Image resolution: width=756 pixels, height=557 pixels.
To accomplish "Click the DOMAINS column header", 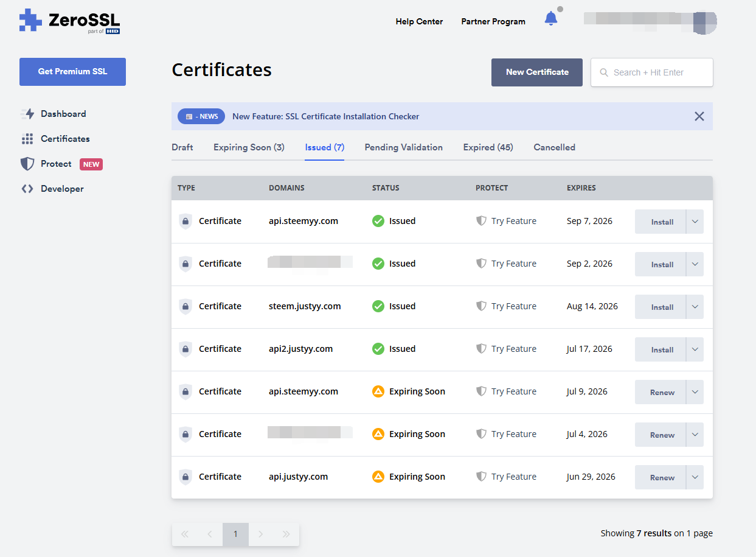I will pos(286,188).
